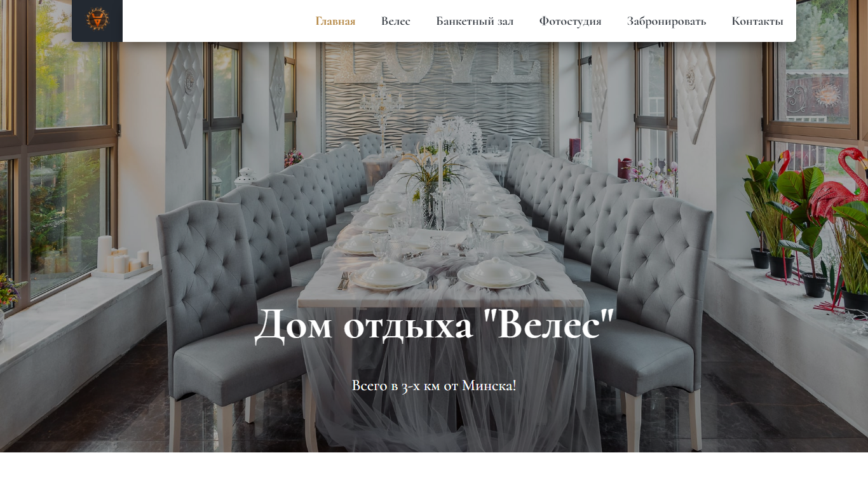Open the Банкетный зал section
This screenshot has height=488, width=868.
(475, 21)
